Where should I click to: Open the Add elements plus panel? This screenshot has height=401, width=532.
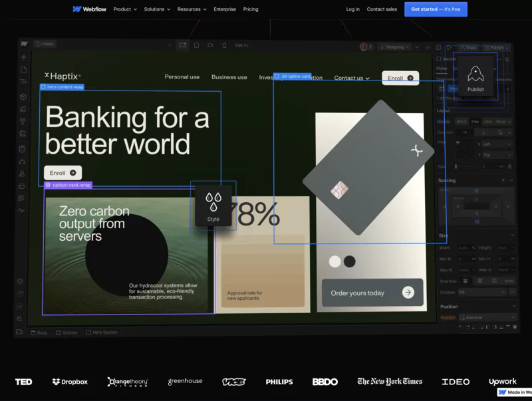pos(23,57)
